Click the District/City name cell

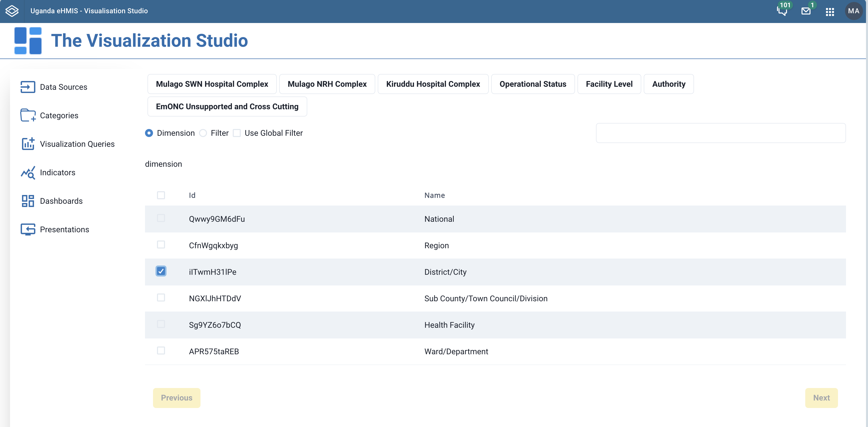445,272
